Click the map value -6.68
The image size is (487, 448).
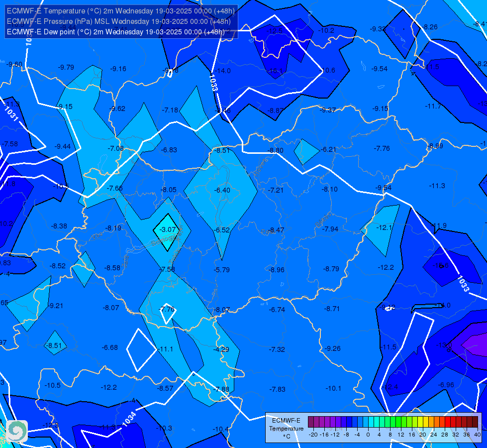(x=109, y=347)
